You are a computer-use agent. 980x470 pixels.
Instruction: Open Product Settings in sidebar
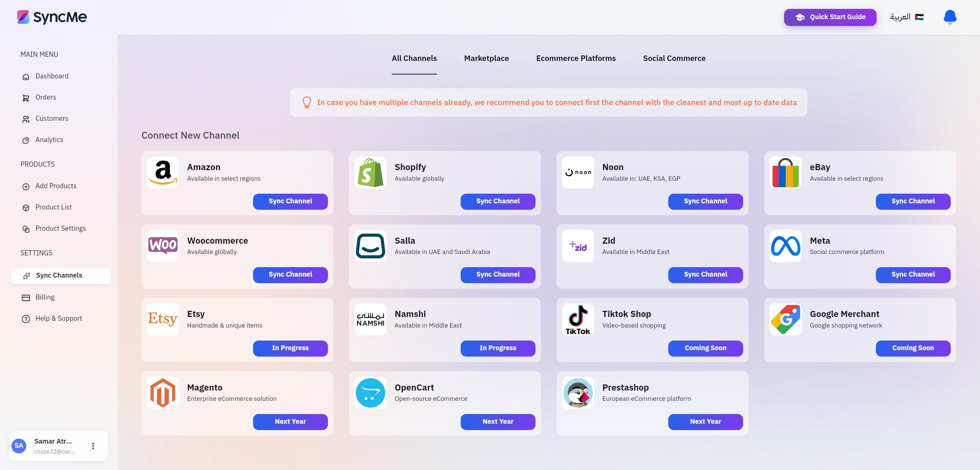pos(61,228)
